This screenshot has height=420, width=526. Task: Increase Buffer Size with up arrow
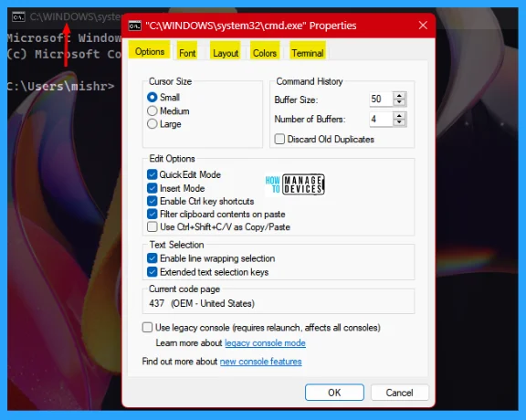[399, 96]
